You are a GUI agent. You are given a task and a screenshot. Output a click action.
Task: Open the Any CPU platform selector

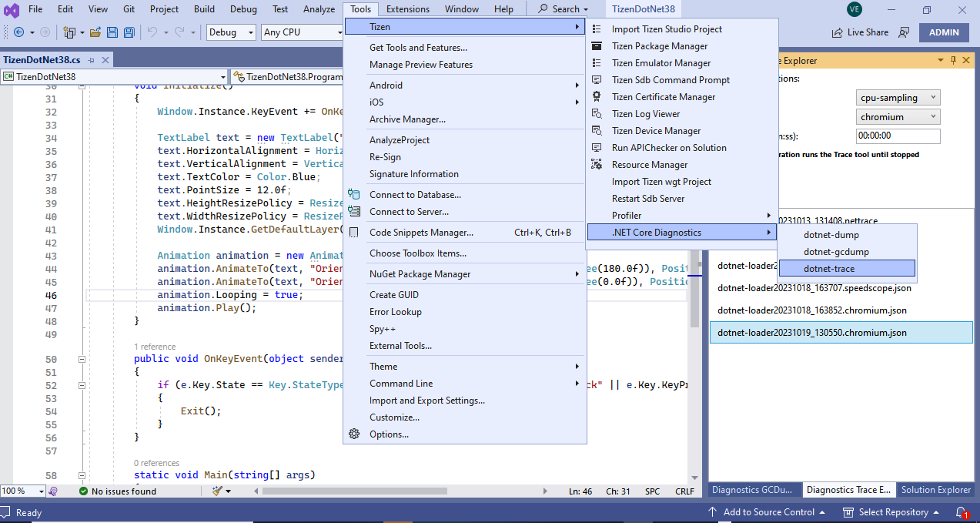click(x=302, y=32)
